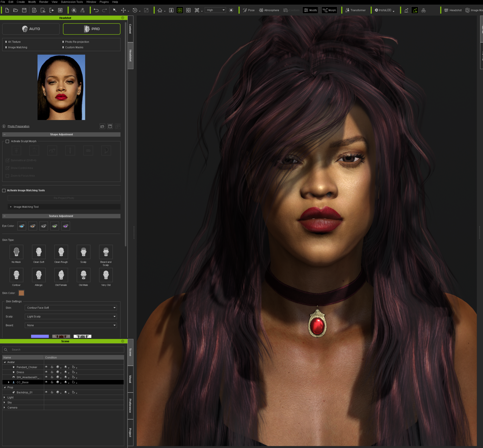
Task: Toggle visibility eye of Dress
Action: click(x=46, y=372)
